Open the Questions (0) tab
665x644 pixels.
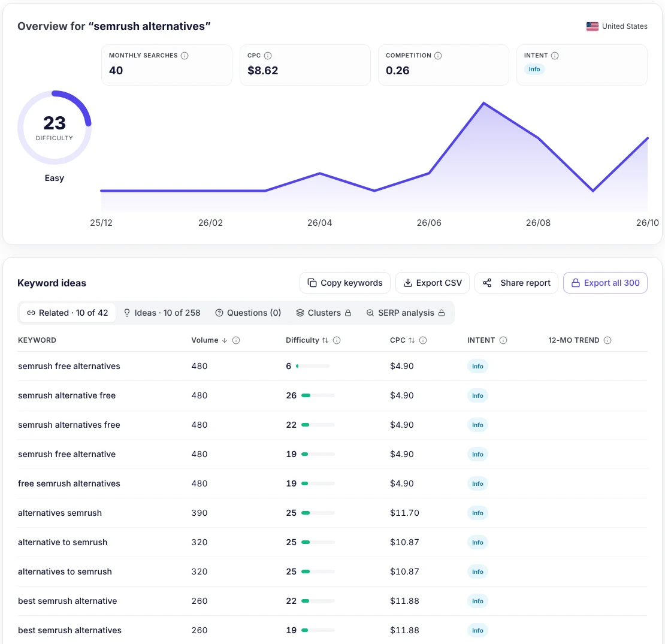tap(248, 313)
